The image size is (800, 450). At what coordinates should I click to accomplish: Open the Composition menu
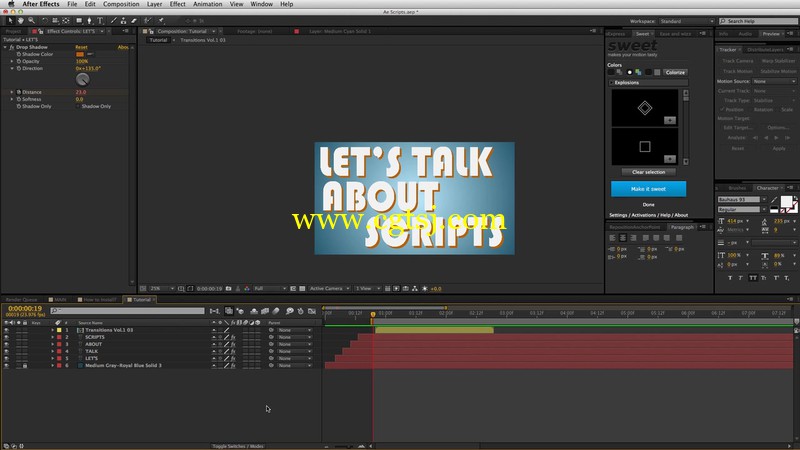[x=121, y=4]
